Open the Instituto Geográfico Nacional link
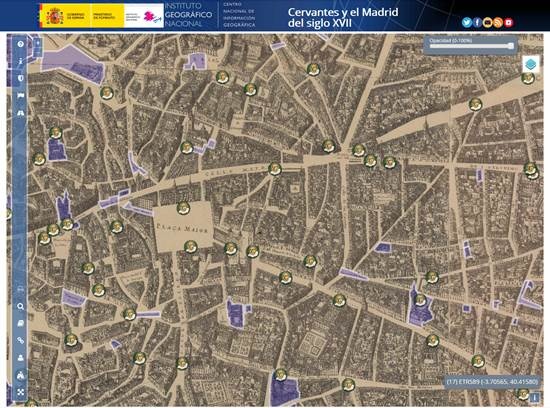 (188, 15)
